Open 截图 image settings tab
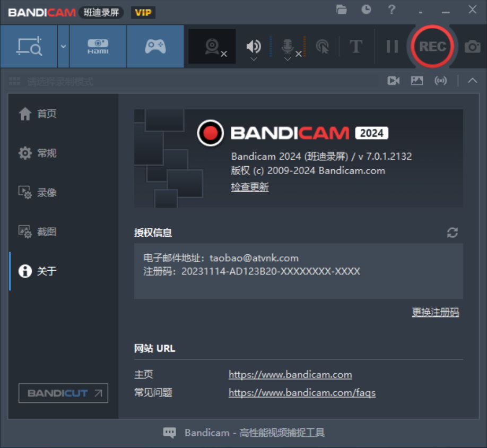487x448 pixels. (x=63, y=231)
